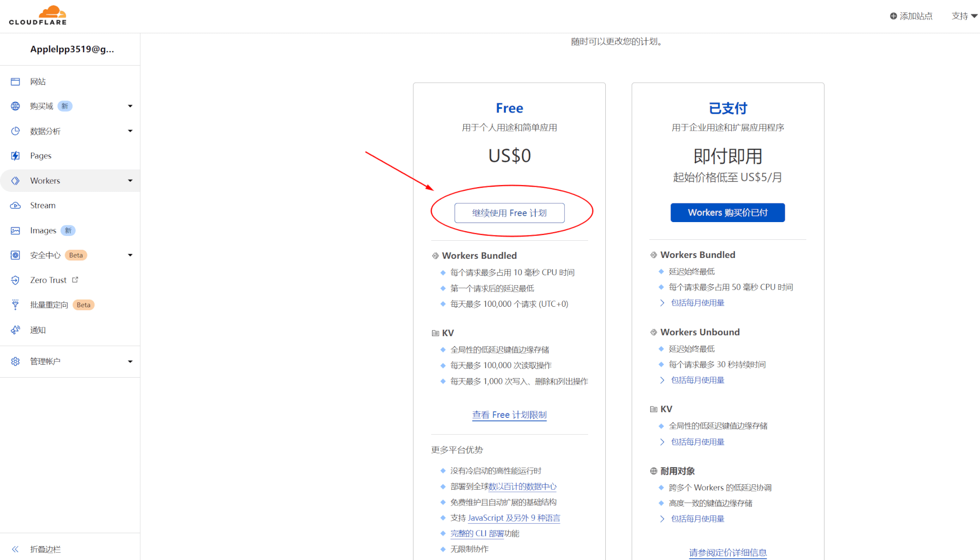The height and width of the screenshot is (560, 980).
Task: Click the 通知 megaphone icon
Action: (x=15, y=330)
